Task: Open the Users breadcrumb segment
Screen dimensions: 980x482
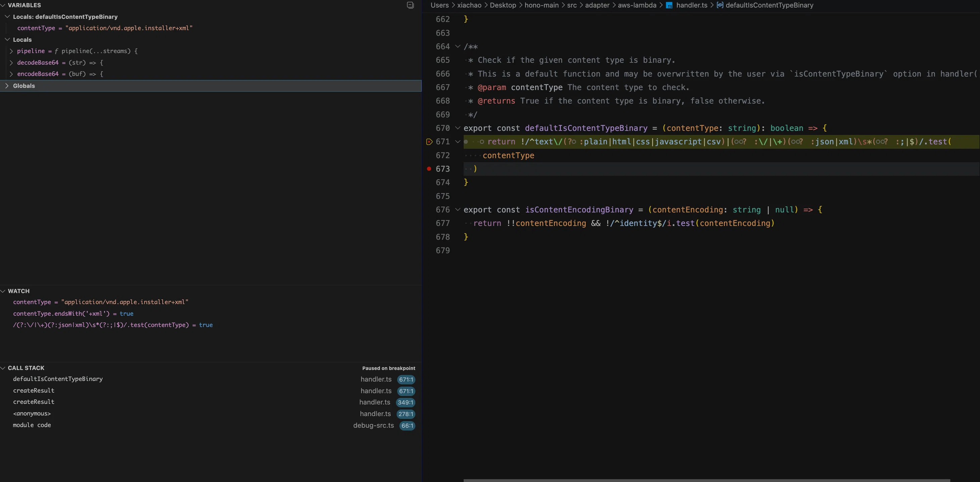Action: click(x=439, y=5)
